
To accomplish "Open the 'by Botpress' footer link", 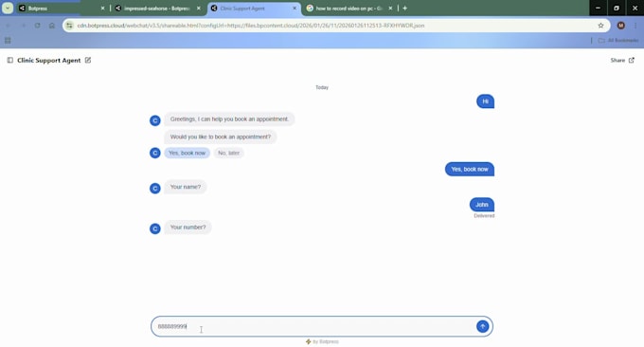I will click(x=322, y=341).
